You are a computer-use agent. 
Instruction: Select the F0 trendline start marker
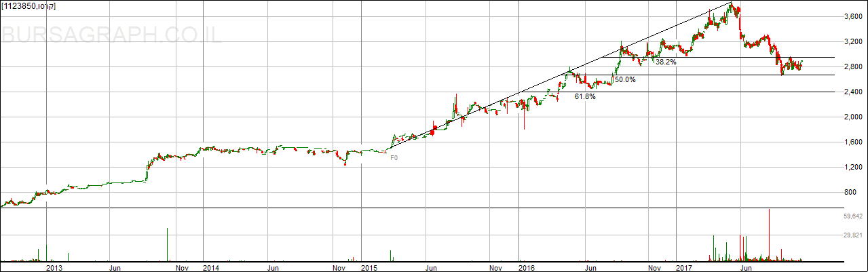pyautogui.click(x=394, y=158)
